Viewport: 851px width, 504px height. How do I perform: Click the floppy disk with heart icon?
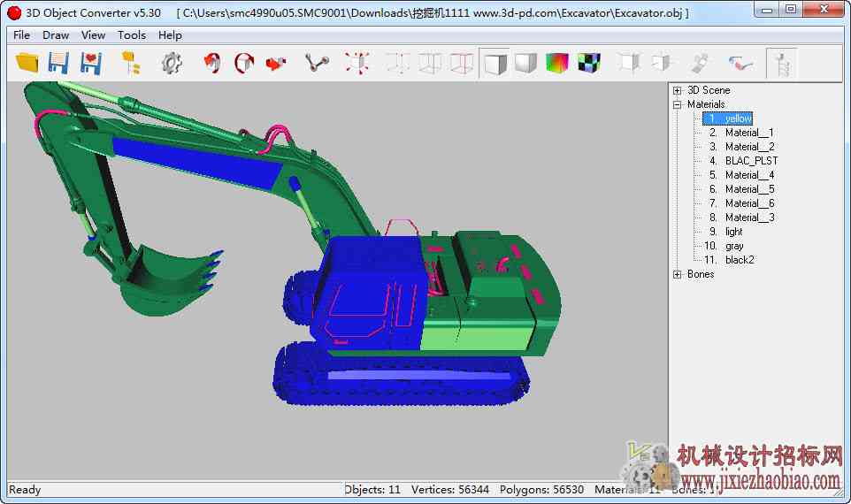pos(91,63)
